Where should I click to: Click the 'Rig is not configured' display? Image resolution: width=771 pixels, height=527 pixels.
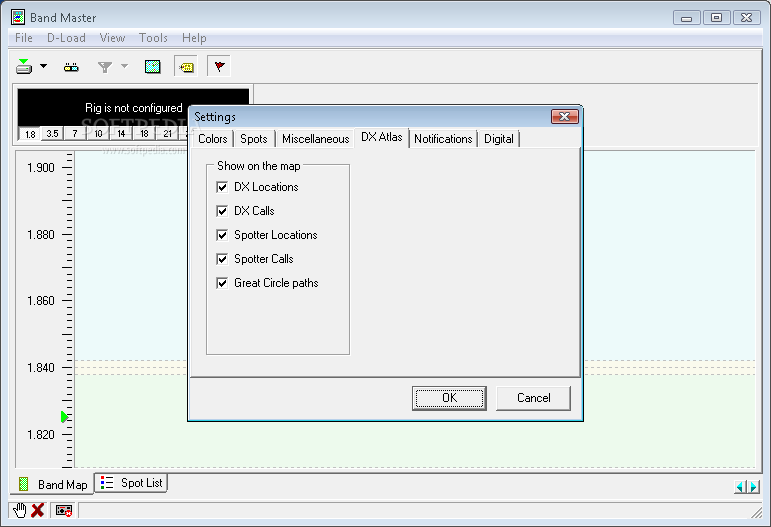(x=134, y=108)
